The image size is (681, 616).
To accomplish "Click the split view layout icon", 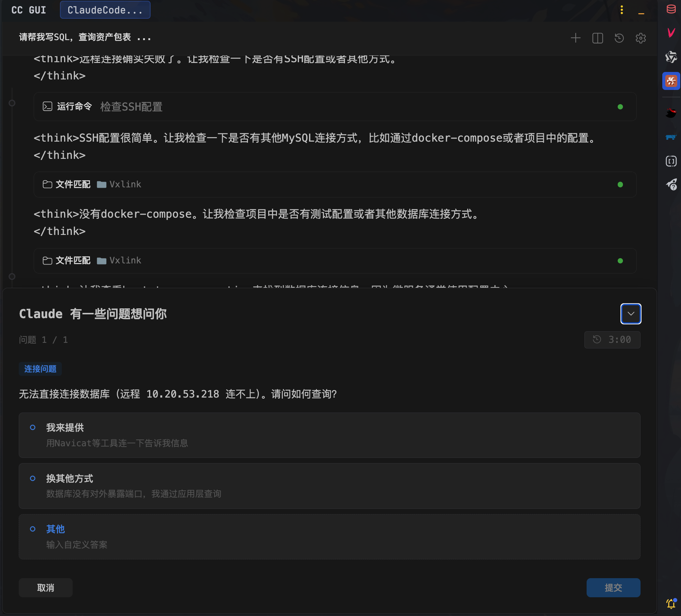I will (597, 38).
